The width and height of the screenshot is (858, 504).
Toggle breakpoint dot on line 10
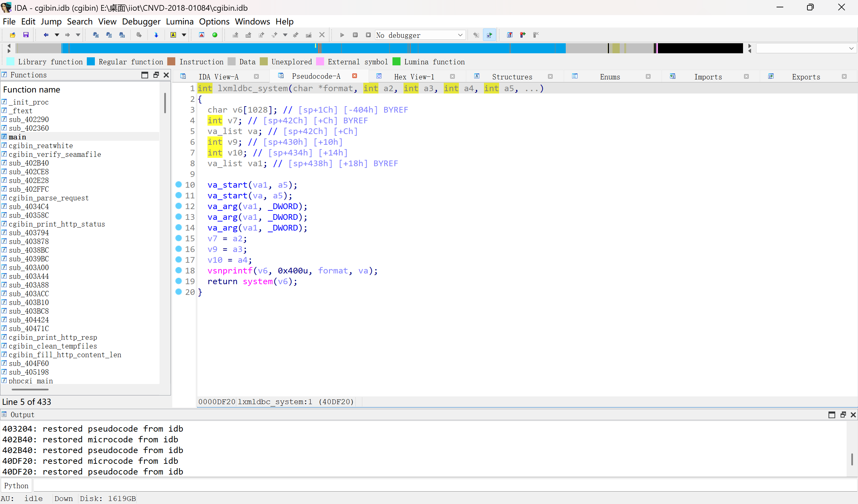[x=179, y=185]
